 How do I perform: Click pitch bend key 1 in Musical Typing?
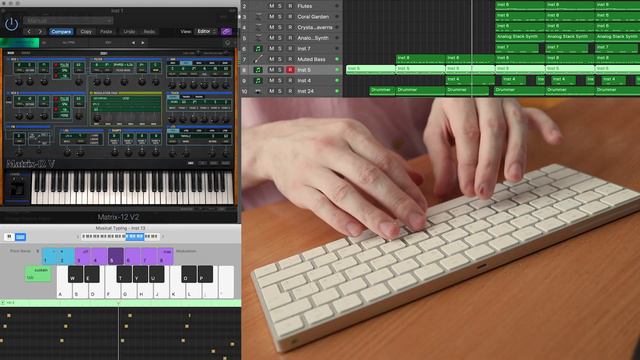(50, 256)
